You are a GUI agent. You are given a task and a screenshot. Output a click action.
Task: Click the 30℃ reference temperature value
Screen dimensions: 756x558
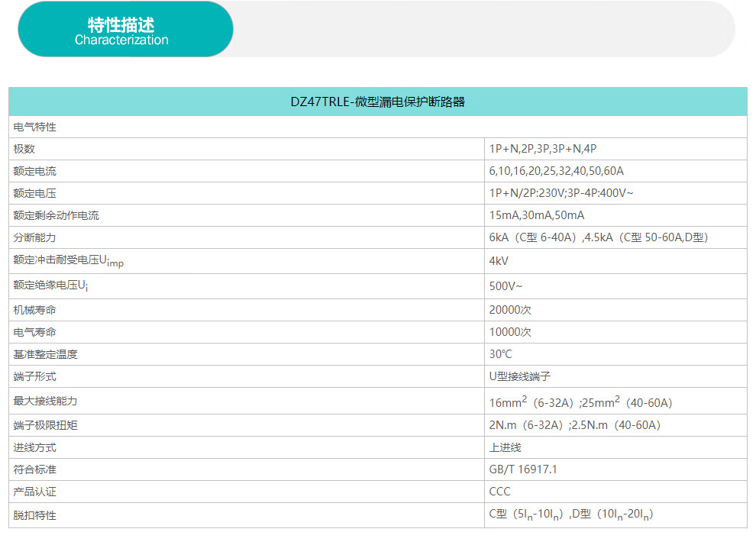501,354
